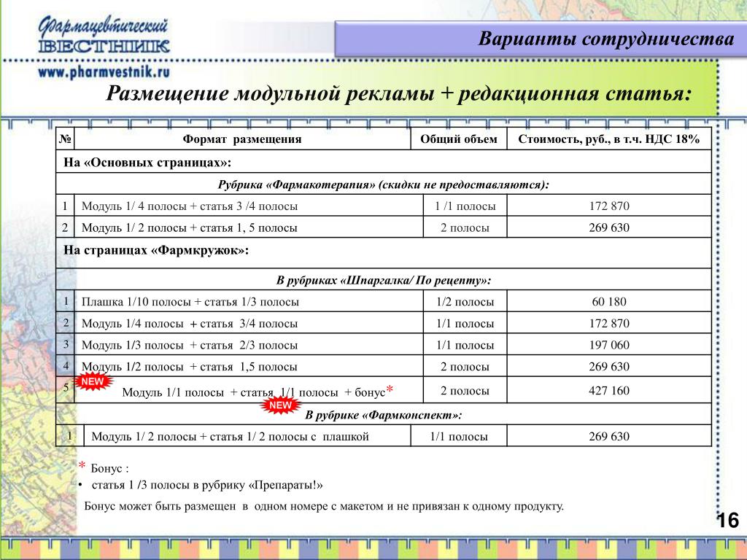This screenshot has height=560, width=747.
Task: Click the 1 /1 полосы cell under Фармакотерапия
Action: [x=465, y=206]
